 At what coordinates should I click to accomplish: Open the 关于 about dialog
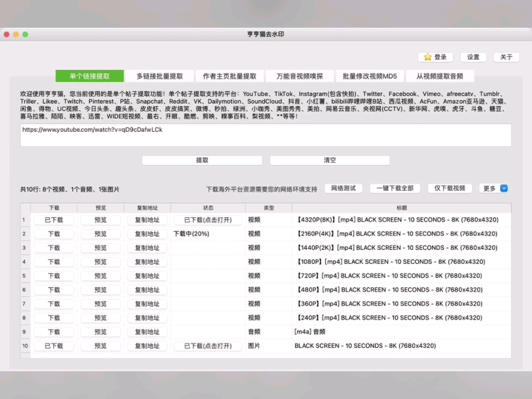pyautogui.click(x=506, y=57)
